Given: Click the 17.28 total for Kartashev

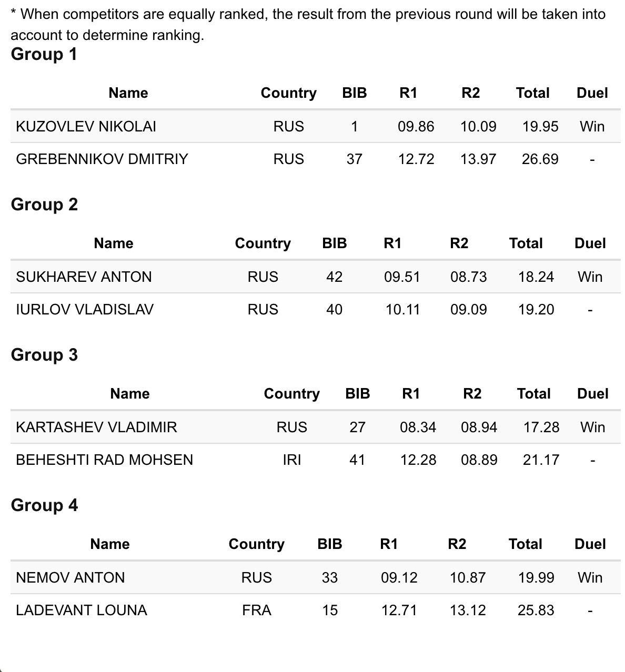Looking at the screenshot, I should (541, 427).
